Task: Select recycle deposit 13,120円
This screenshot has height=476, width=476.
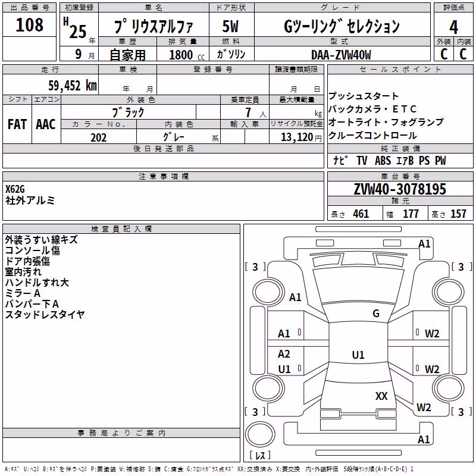Action: 301,137
